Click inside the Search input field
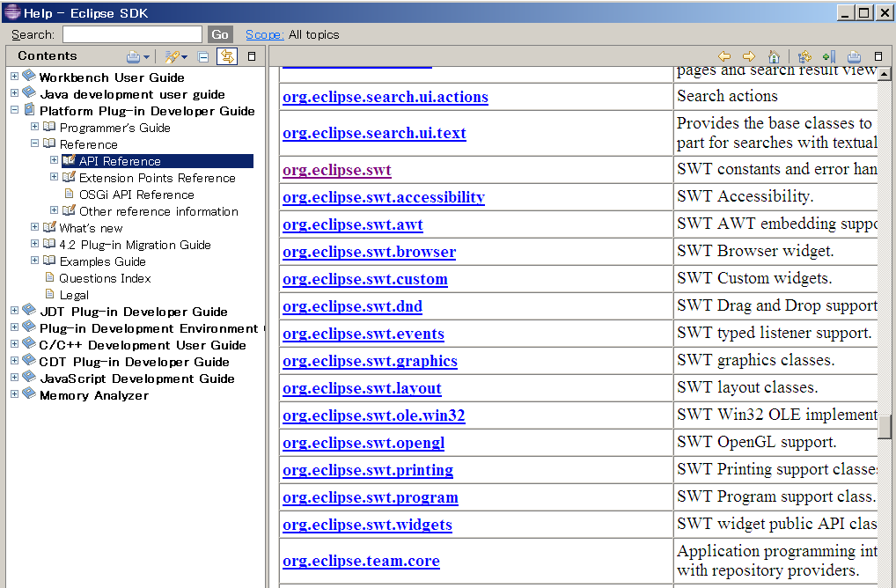 [x=132, y=34]
